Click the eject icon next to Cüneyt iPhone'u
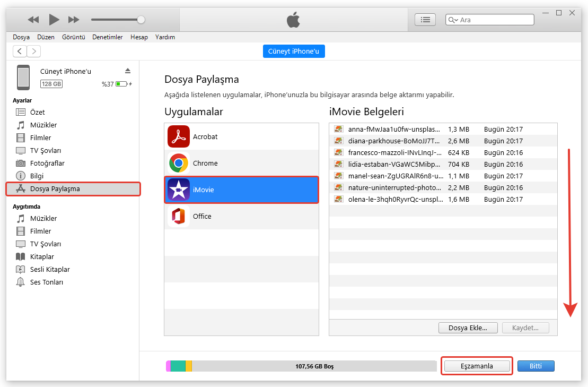Viewport: 588px width, 387px height. 127,71
